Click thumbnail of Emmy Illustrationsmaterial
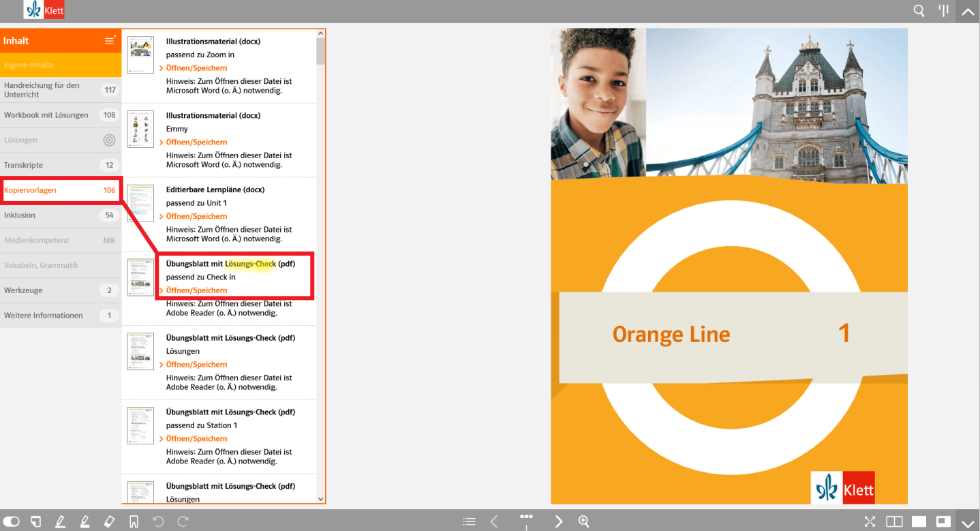The height and width of the screenshot is (531, 980). coord(140,129)
